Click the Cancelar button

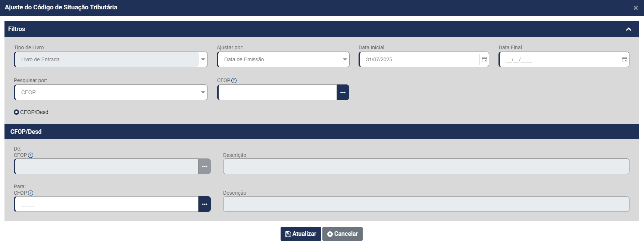(343, 234)
